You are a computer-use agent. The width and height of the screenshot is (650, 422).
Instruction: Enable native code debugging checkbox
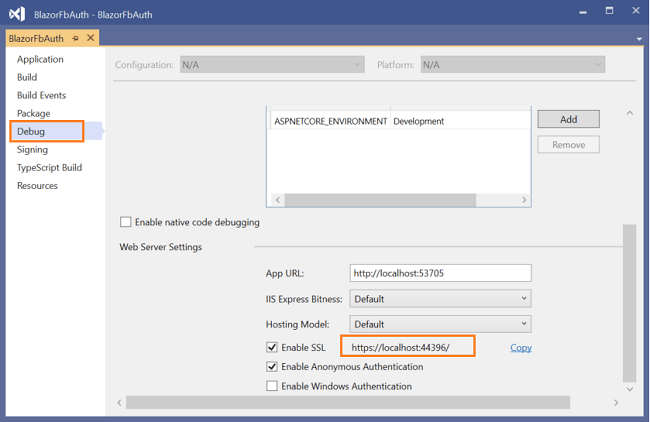[126, 222]
